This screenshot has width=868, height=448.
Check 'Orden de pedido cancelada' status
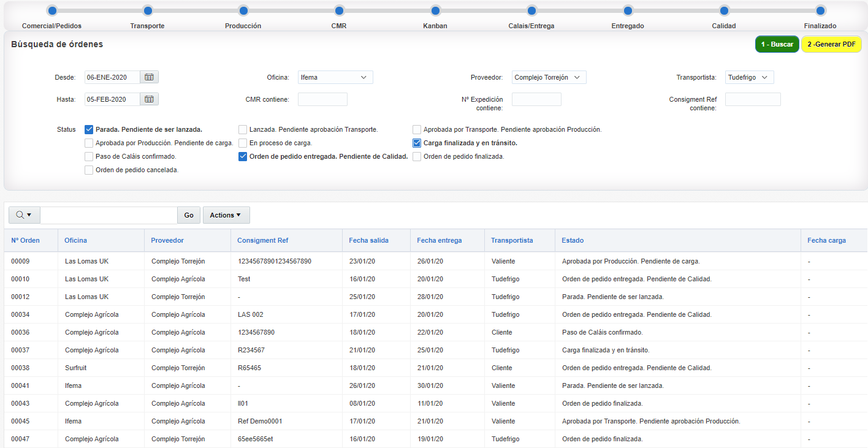(89, 170)
